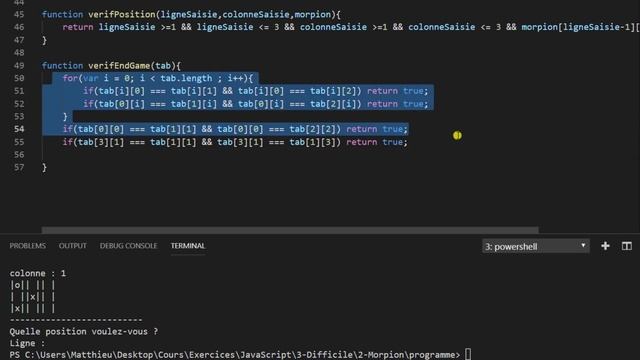Viewport: 640px width, 360px height.
Task: Click the horizontal editor scrollbar
Action: [x=290, y=230]
